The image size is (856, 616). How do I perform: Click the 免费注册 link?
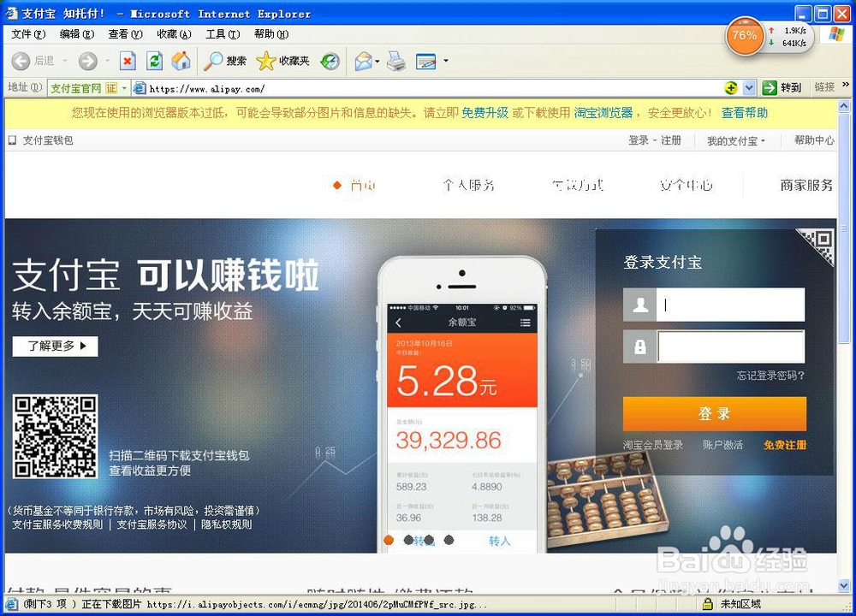(784, 445)
